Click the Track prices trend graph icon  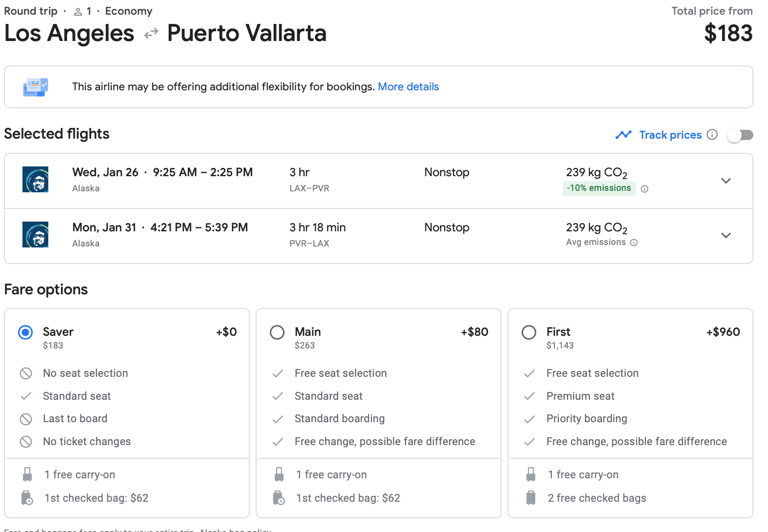click(x=624, y=135)
